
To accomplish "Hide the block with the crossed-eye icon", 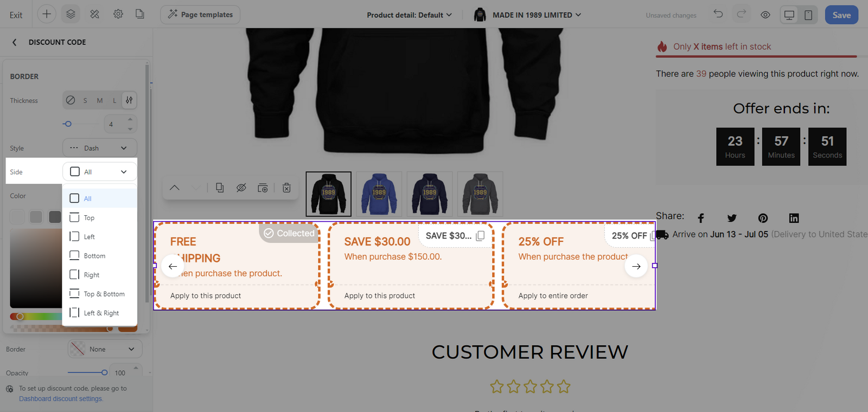I will pos(241,188).
